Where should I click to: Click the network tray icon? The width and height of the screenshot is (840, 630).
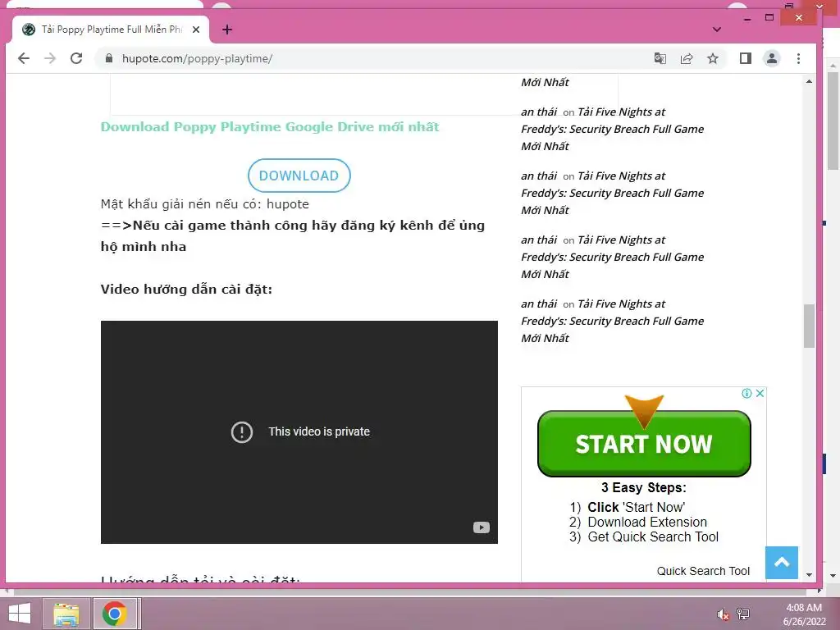743,614
